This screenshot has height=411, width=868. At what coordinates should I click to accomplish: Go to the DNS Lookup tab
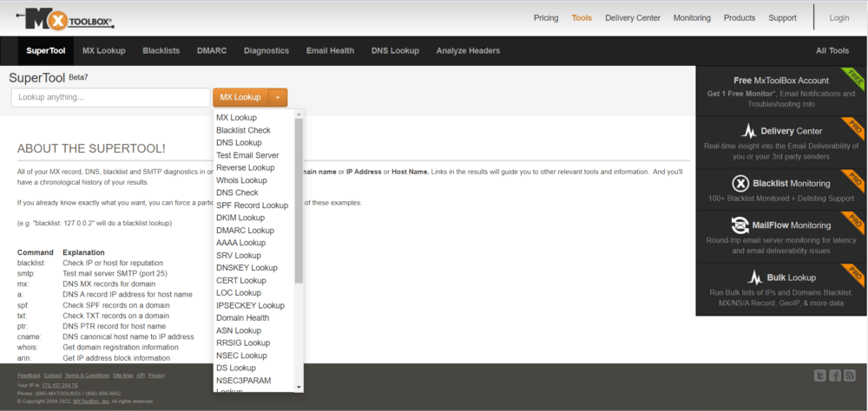point(395,51)
